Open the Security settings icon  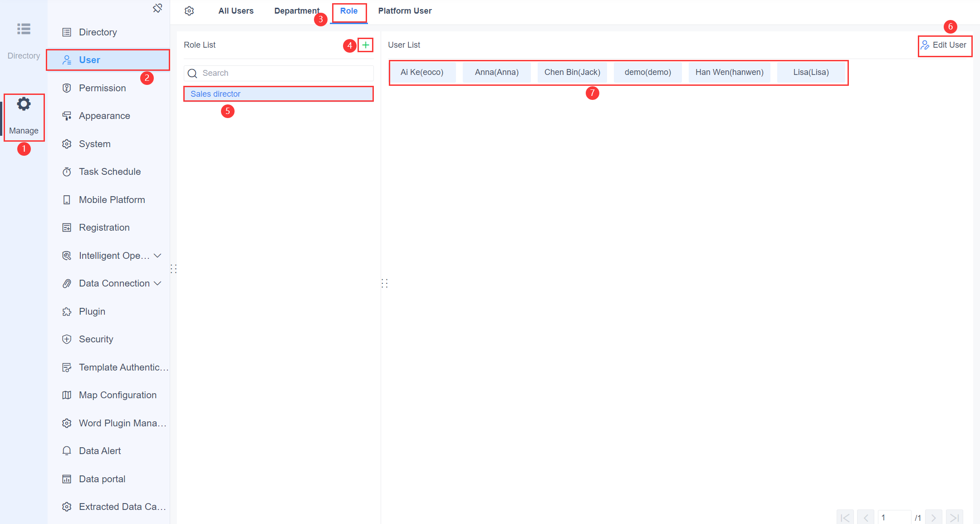click(x=67, y=339)
